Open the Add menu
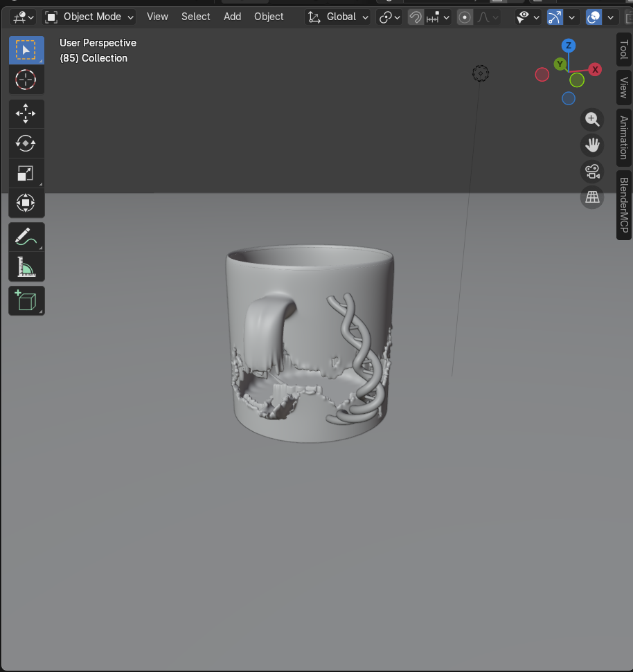This screenshot has width=633, height=672. point(232,17)
